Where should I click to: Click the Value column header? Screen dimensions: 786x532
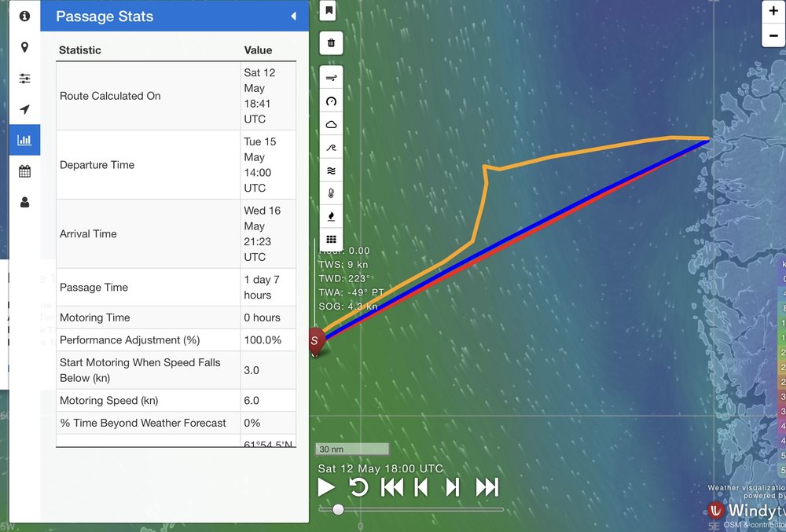coord(258,50)
